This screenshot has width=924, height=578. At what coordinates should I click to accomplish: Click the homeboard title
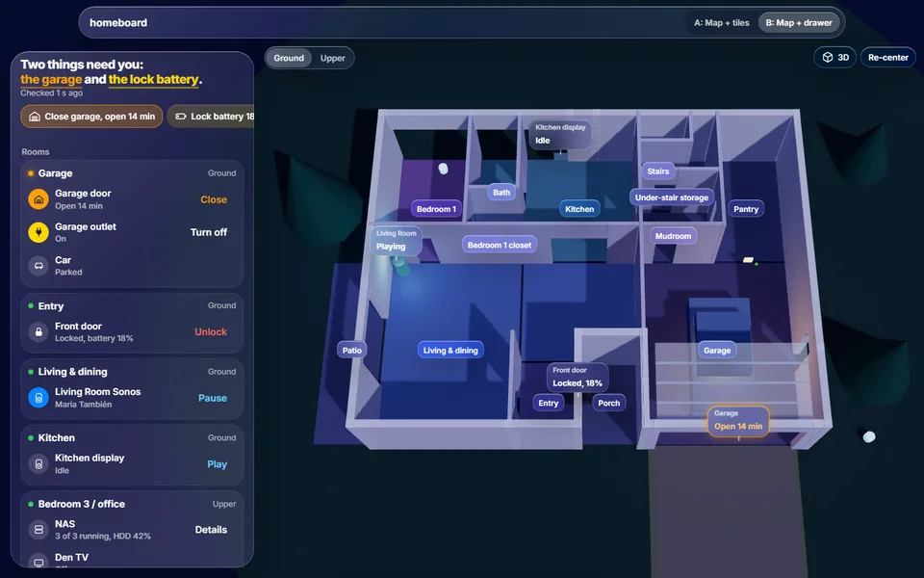point(118,22)
